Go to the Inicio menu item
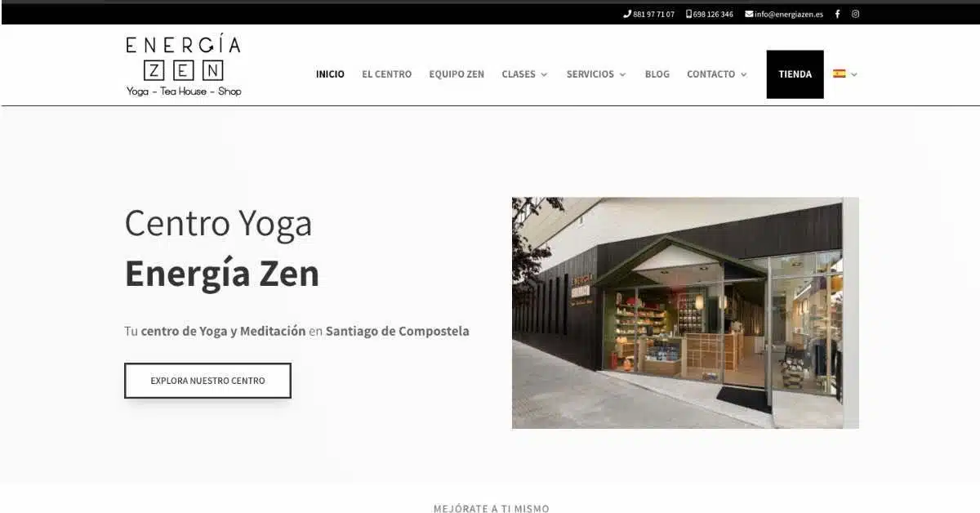 [x=330, y=74]
